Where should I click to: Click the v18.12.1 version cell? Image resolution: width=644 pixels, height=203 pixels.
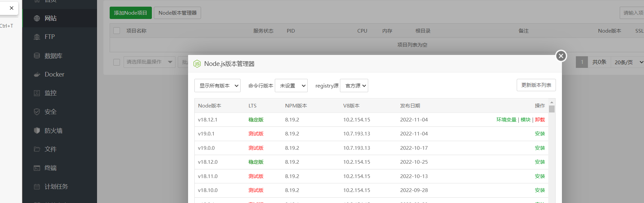coord(208,119)
